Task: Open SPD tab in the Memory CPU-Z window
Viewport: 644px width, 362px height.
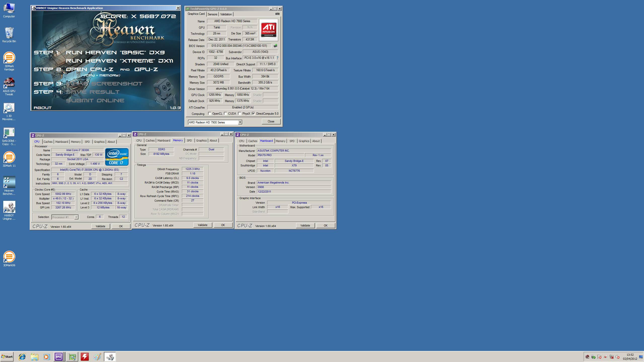Action: point(189,141)
